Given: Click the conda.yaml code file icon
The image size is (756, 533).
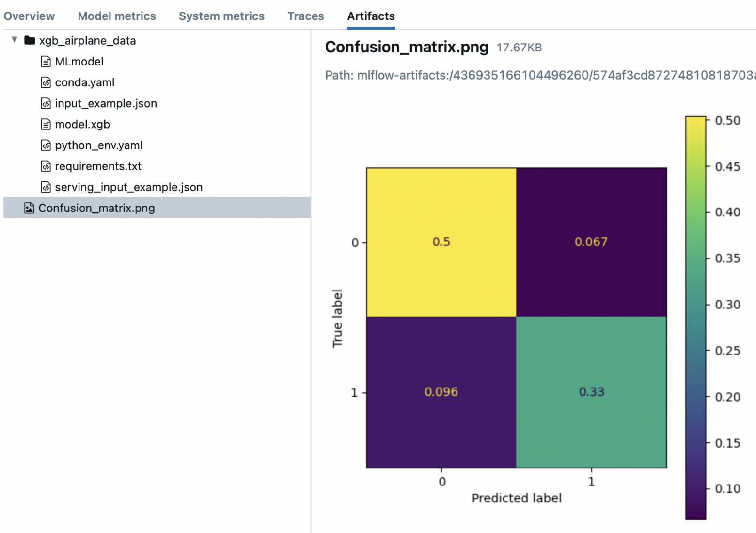Looking at the screenshot, I should [x=46, y=82].
